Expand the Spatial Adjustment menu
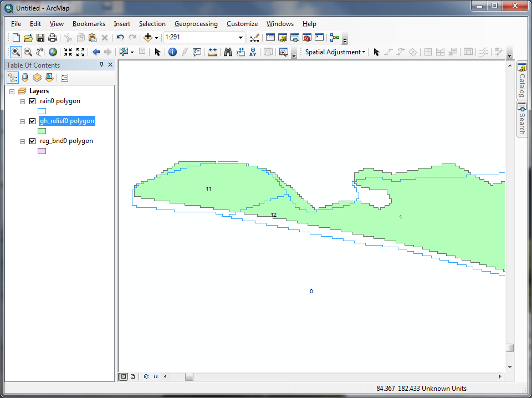 335,52
